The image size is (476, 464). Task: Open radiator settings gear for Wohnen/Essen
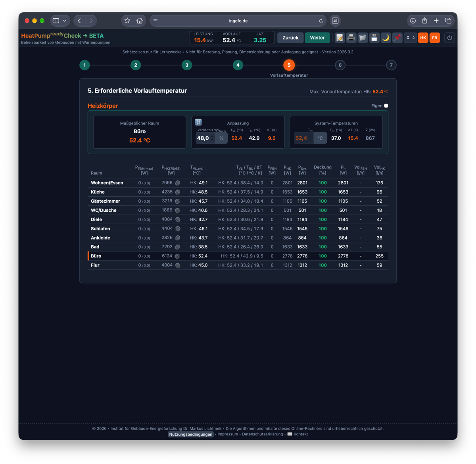click(178, 183)
